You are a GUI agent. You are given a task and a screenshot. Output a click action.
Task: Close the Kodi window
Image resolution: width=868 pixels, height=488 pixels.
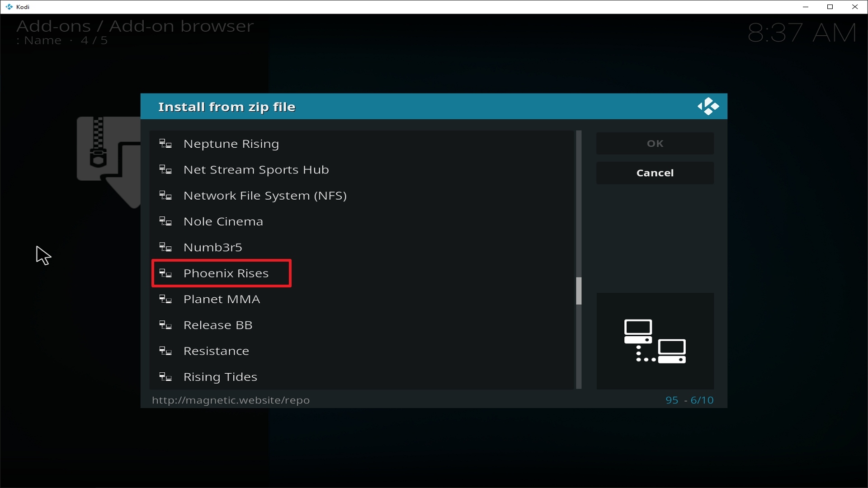(855, 7)
